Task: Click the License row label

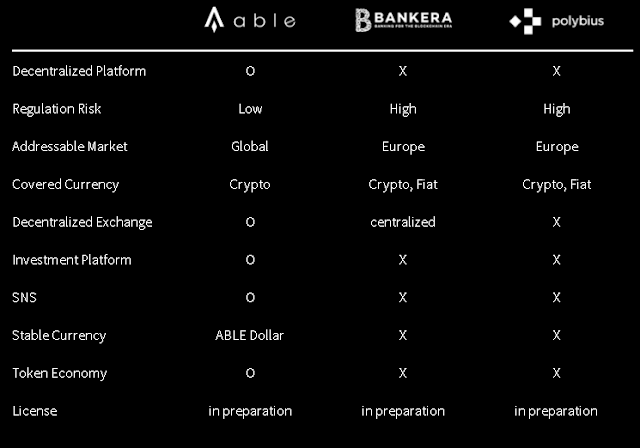Action: (35, 411)
